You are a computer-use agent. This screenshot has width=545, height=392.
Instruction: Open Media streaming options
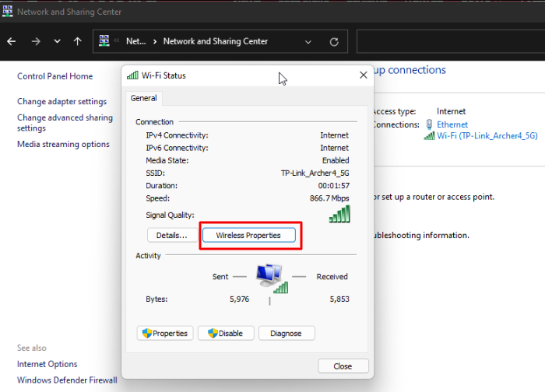(x=63, y=144)
